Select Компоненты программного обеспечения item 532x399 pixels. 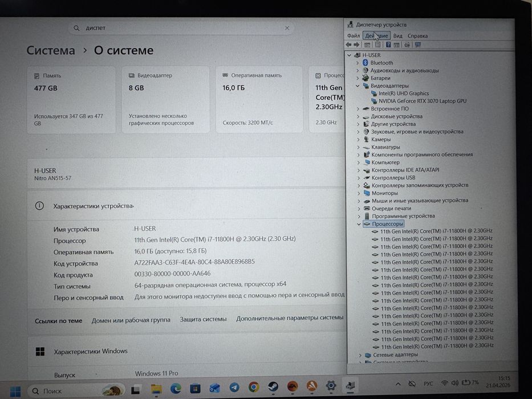coord(422,154)
